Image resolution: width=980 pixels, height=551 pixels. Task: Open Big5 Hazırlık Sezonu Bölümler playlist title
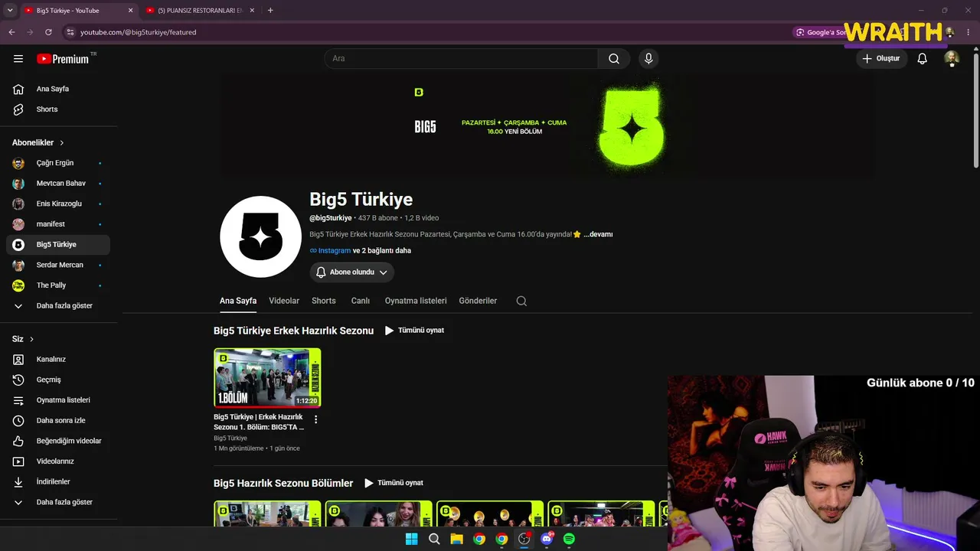pos(283,483)
